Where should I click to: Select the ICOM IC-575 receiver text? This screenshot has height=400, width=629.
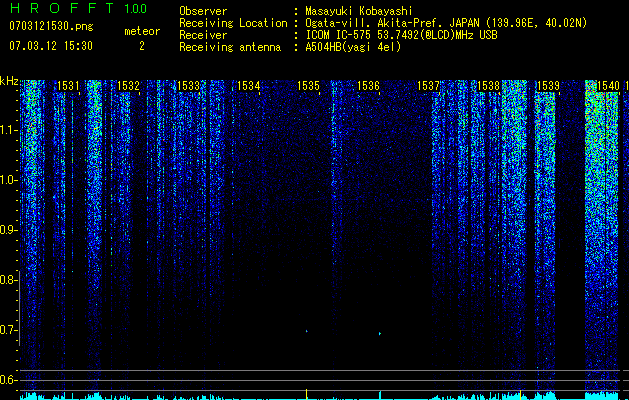pos(401,35)
